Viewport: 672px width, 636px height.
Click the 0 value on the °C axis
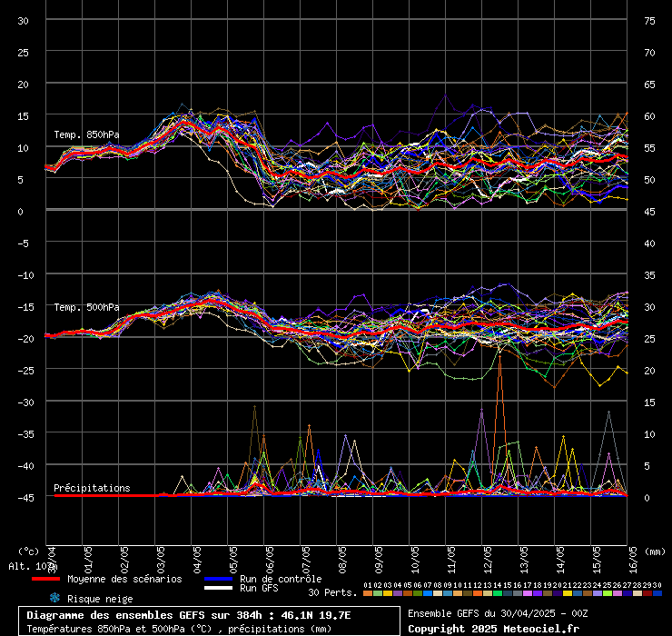(20, 212)
